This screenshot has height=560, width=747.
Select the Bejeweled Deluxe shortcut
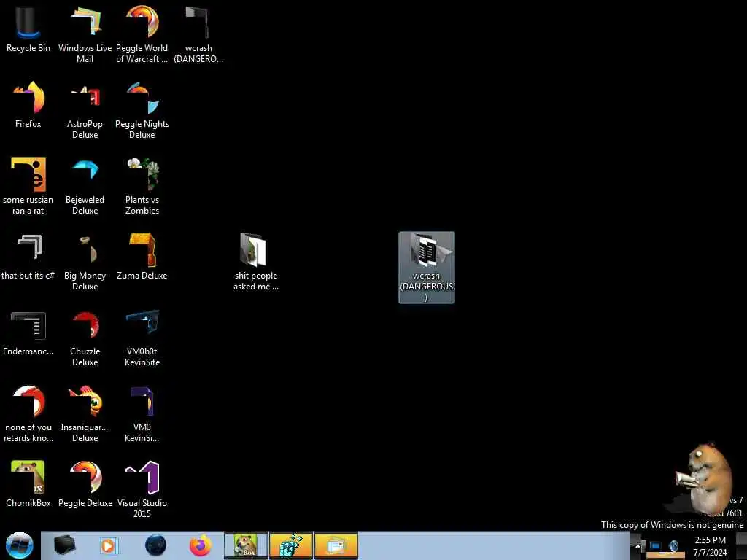click(85, 186)
